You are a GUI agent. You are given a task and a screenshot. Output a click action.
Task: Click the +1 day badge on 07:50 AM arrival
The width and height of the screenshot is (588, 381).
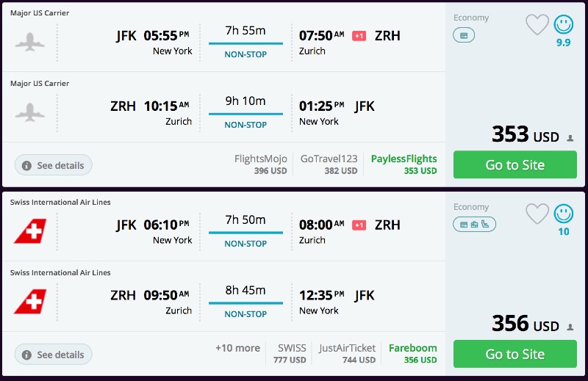[x=359, y=36]
